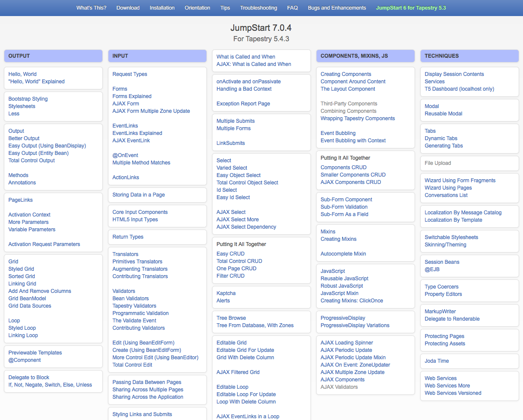Open the Less example link
This screenshot has height=420, width=523.
pyautogui.click(x=14, y=114)
